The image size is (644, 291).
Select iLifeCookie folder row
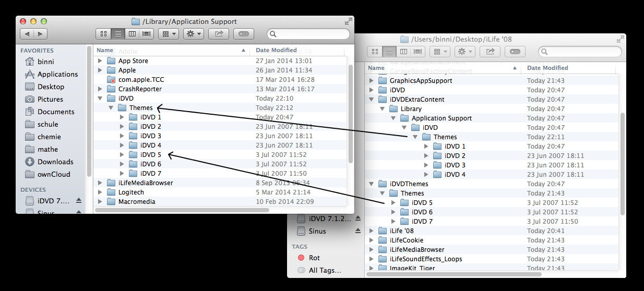tap(492, 240)
